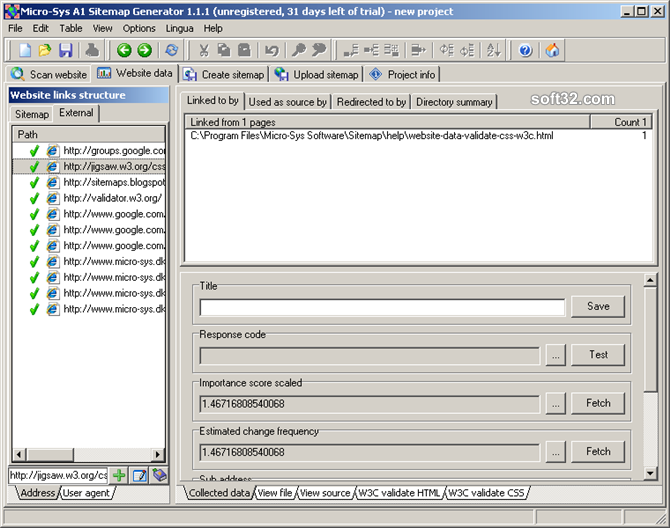Click Fetch for Estimated change frequency
The height and width of the screenshot is (528, 670).
pos(598,451)
